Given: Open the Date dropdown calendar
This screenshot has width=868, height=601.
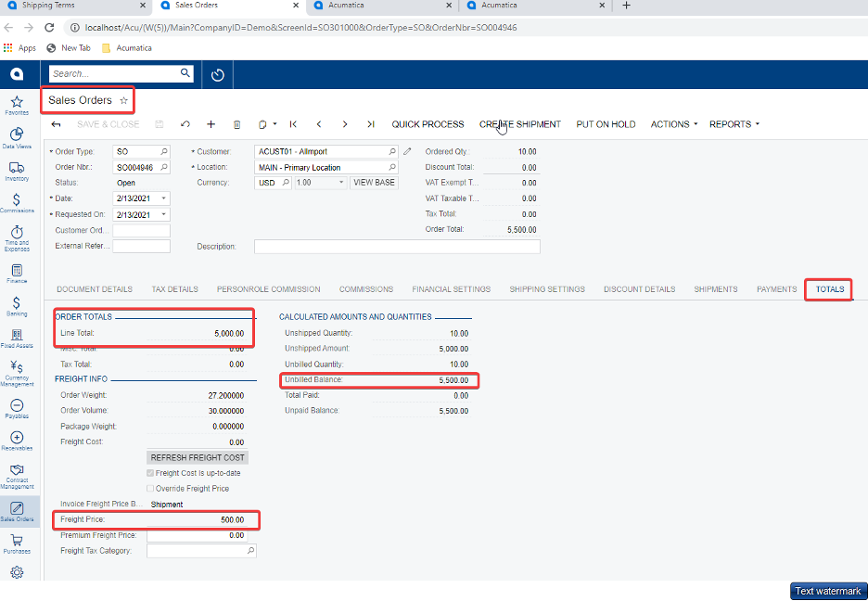Looking at the screenshot, I should click(164, 198).
